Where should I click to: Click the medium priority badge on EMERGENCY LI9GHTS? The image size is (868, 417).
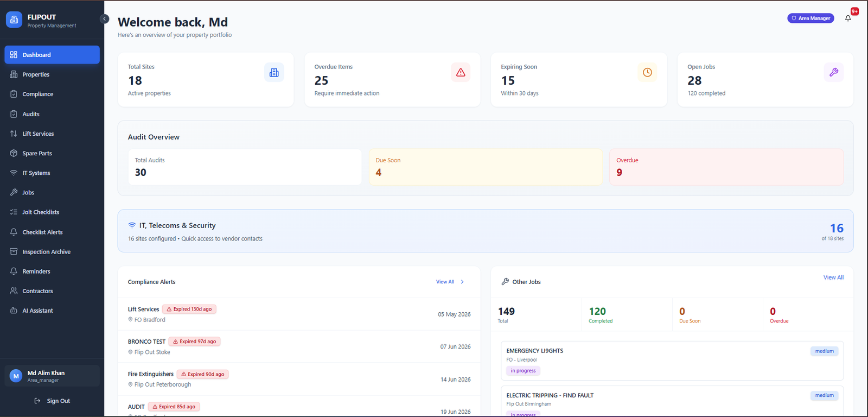pyautogui.click(x=824, y=351)
